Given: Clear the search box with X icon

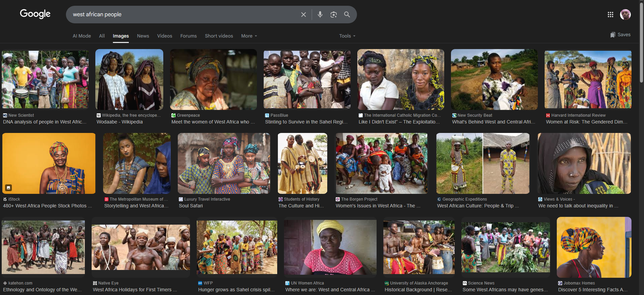Looking at the screenshot, I should click(x=303, y=15).
